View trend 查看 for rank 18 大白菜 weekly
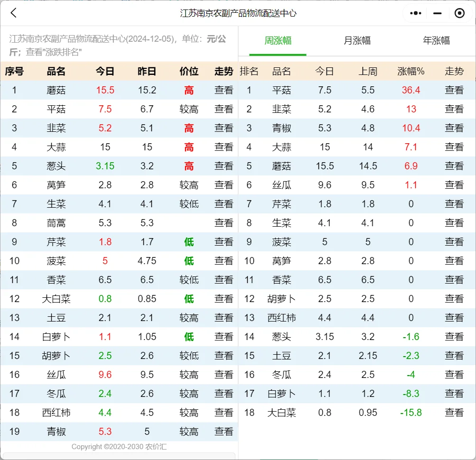 [454, 413]
